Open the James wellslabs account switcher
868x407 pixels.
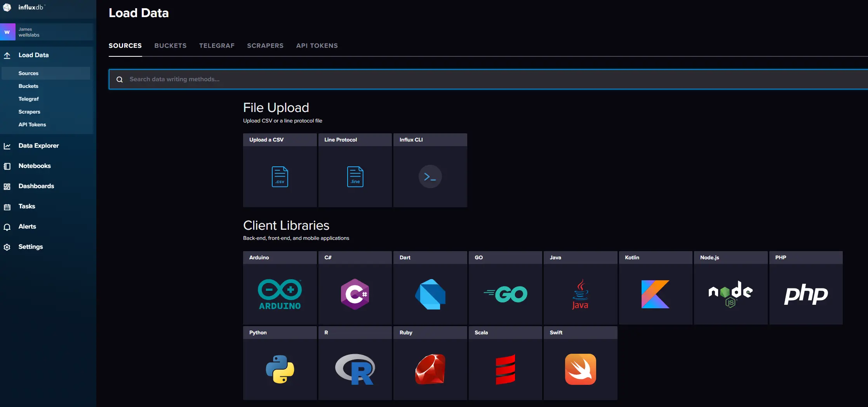point(47,32)
